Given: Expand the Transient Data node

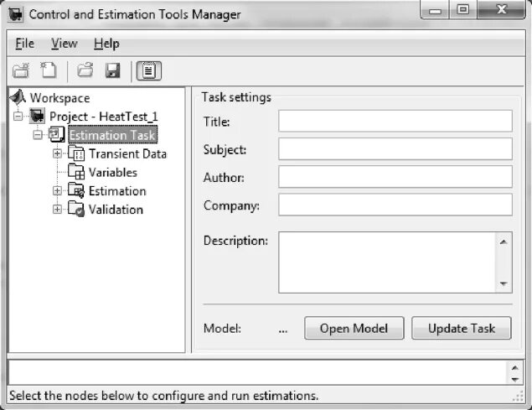Looking at the screenshot, I should [57, 153].
